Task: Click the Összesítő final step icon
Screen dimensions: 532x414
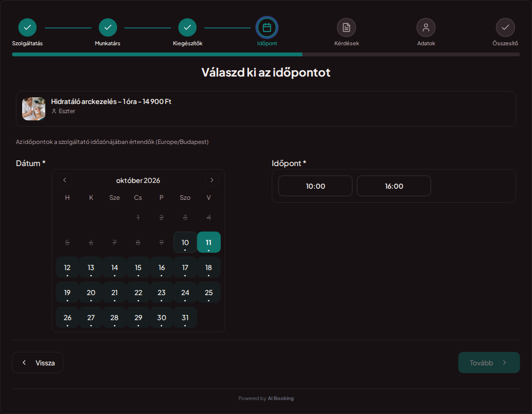Action: click(x=505, y=27)
